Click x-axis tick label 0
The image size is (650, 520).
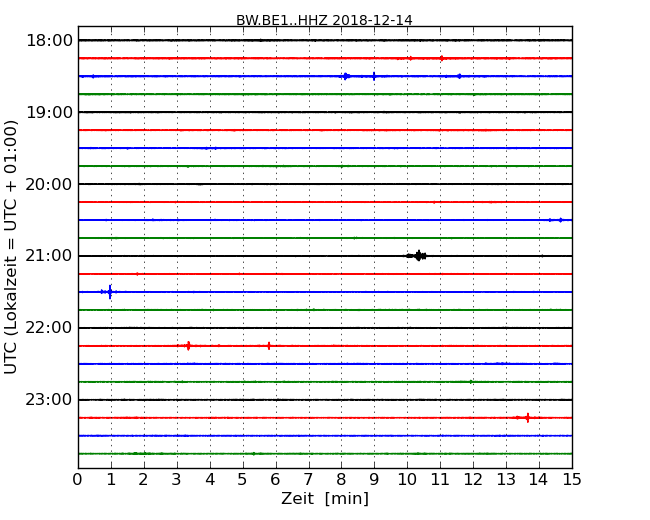pos(78,479)
